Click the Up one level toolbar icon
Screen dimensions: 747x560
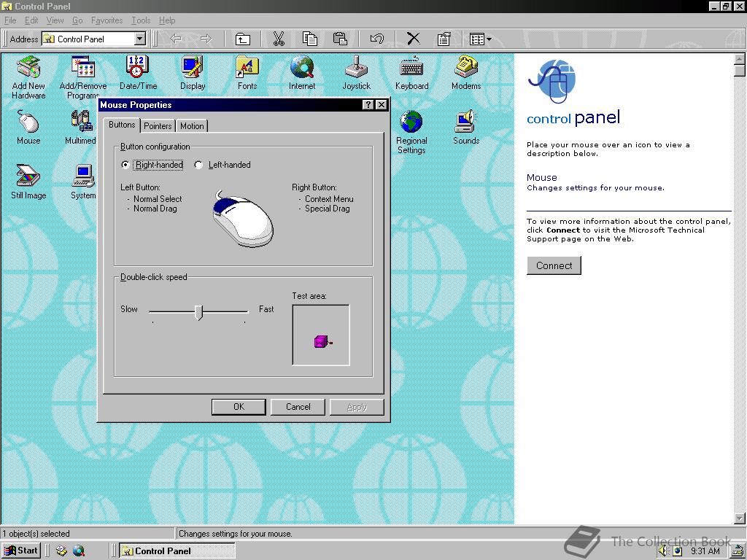(243, 39)
